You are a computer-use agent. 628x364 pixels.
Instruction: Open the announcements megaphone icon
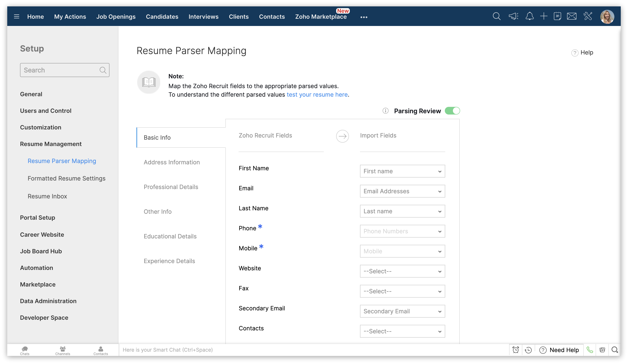(513, 16)
